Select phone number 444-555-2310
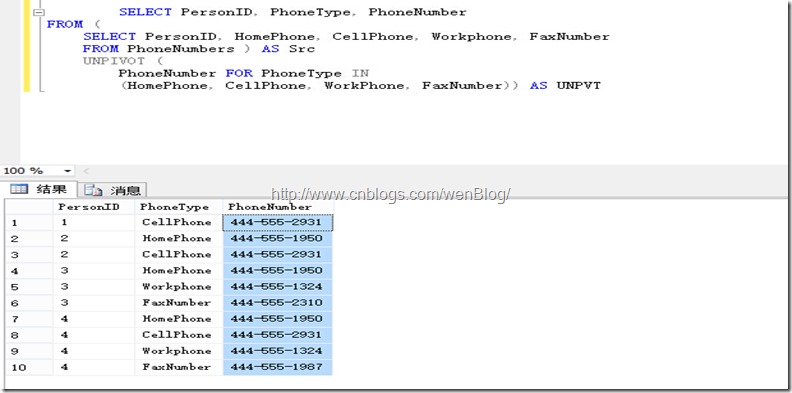 [x=278, y=303]
